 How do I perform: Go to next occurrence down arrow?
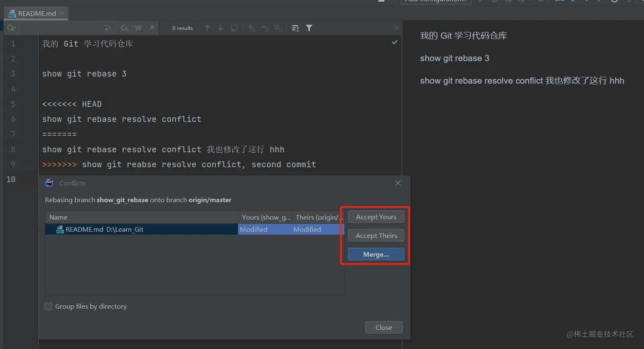point(221,28)
